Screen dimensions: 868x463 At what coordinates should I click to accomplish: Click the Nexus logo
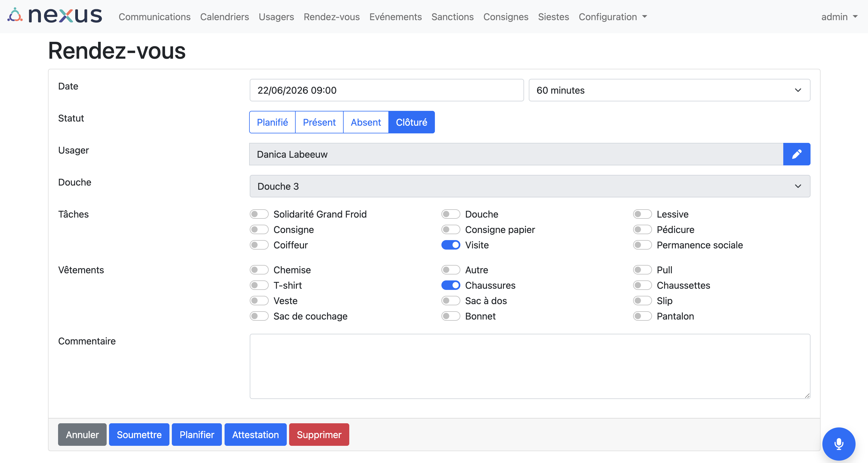tap(55, 16)
